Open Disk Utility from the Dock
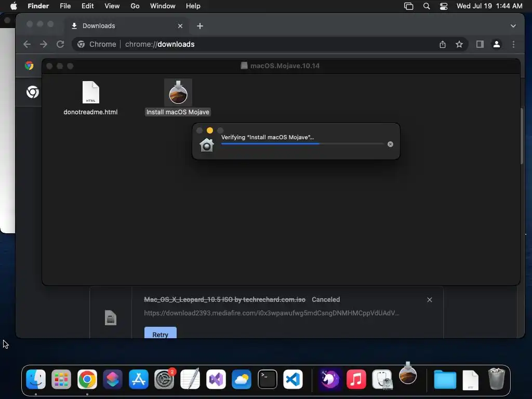Viewport: 532px width, 399px height. (x=382, y=379)
